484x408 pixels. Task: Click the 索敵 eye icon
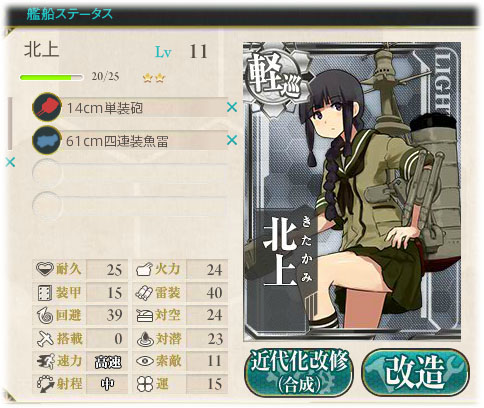[x=145, y=361]
